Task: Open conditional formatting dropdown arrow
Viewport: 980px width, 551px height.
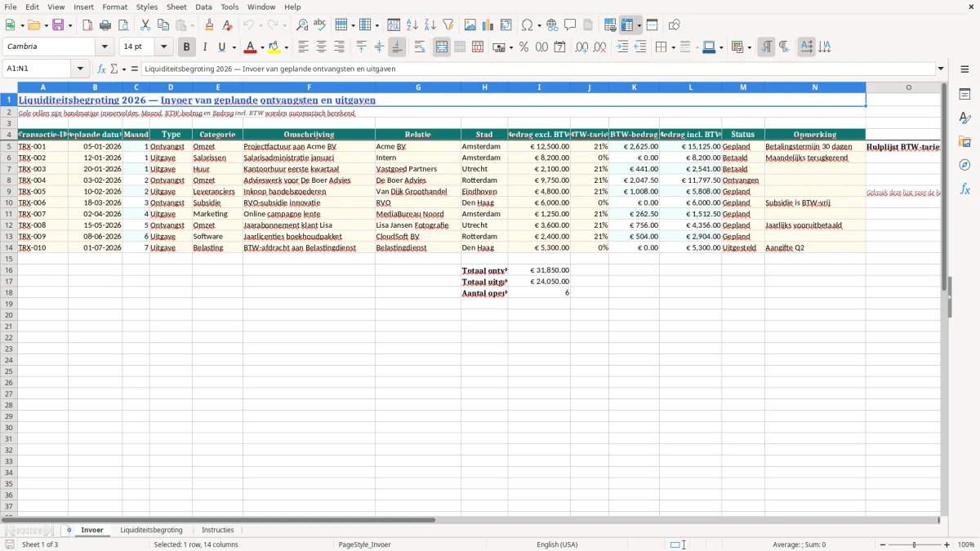Action: pyautogui.click(x=749, y=47)
